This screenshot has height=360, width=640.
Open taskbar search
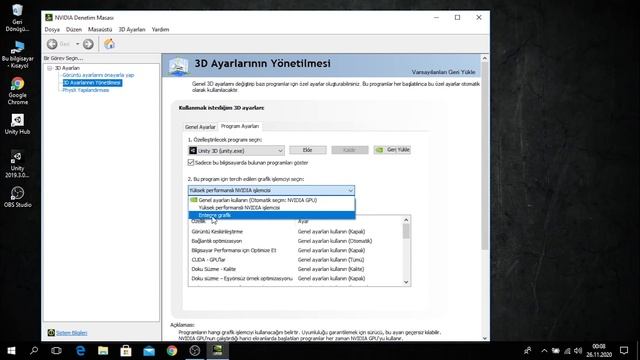click(x=34, y=351)
